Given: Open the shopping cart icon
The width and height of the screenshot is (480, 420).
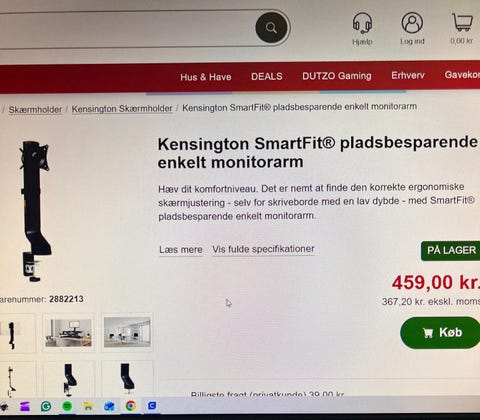Looking at the screenshot, I should tap(463, 22).
